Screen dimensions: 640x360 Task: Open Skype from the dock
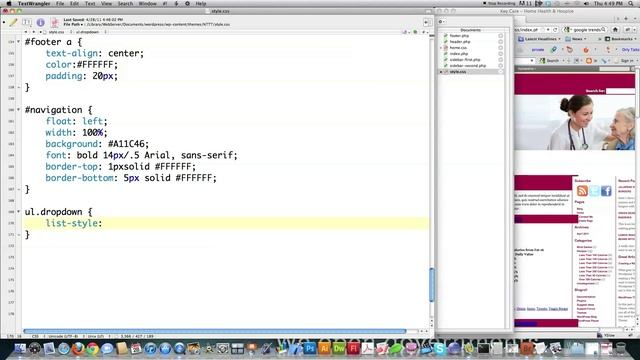coord(440,349)
